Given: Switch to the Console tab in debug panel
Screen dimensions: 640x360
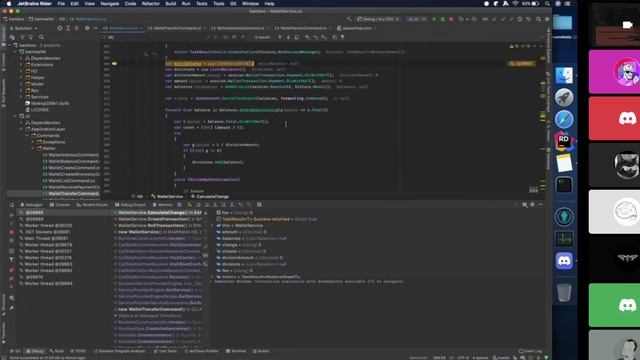Looking at the screenshot, I should click(x=60, y=205).
